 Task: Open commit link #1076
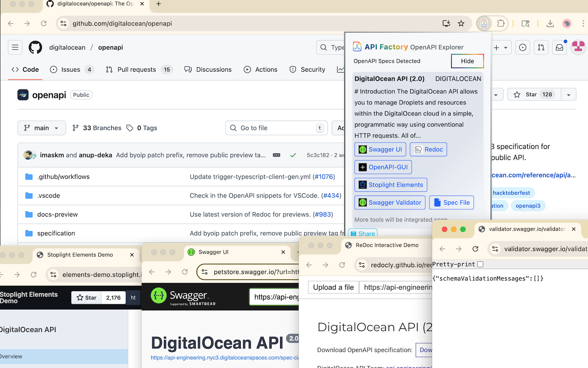[324, 177]
